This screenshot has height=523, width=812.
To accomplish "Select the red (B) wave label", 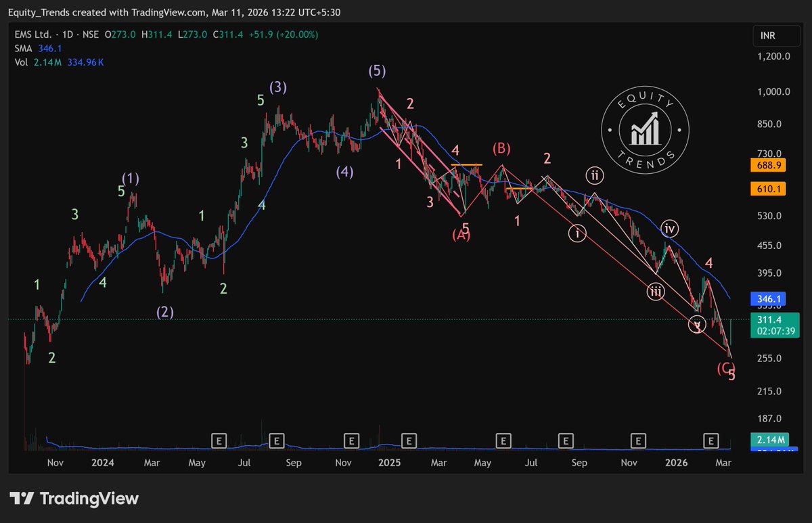I will click(x=501, y=148).
